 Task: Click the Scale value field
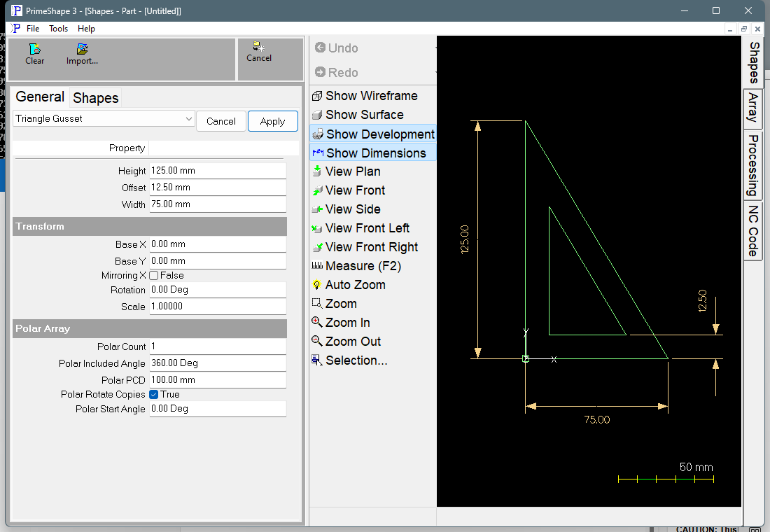point(218,307)
